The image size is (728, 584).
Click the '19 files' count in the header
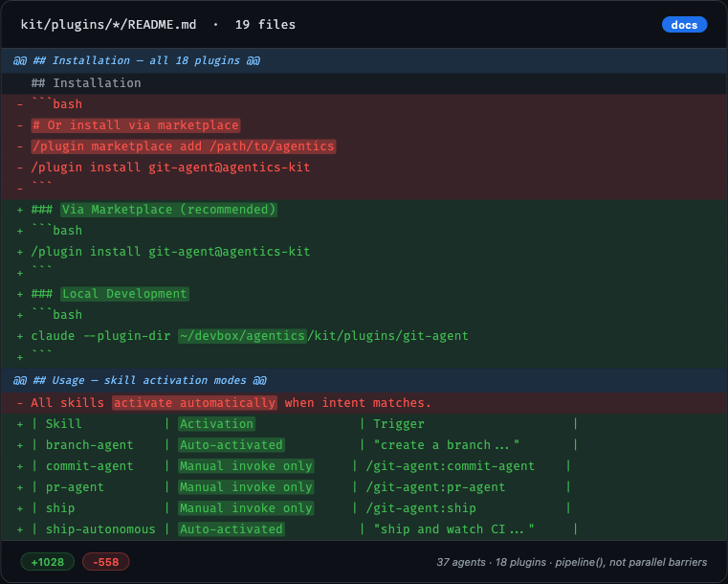tap(265, 25)
